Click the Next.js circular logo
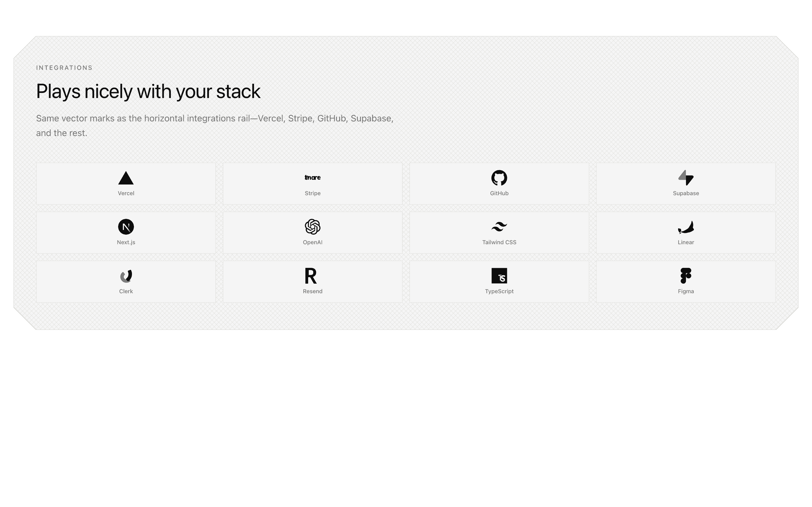This screenshot has height=507, width=812. coord(126,227)
